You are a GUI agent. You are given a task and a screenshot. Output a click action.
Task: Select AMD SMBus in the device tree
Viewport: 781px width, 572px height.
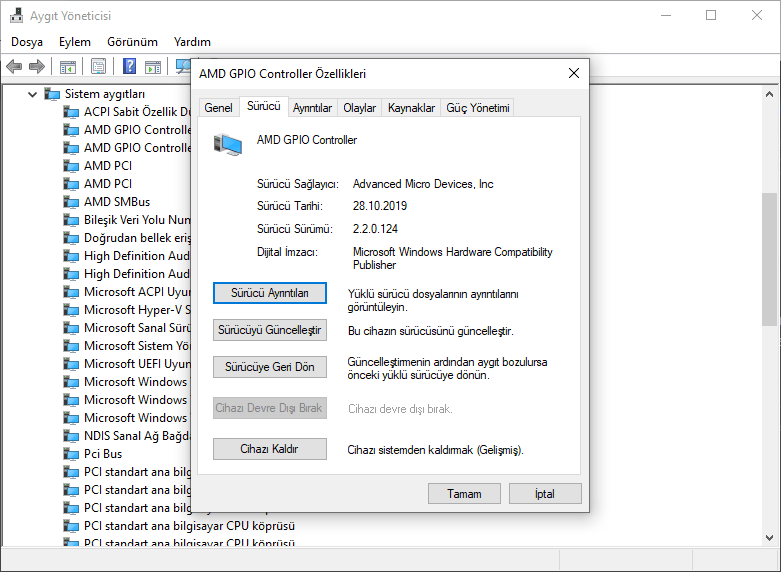(117, 202)
